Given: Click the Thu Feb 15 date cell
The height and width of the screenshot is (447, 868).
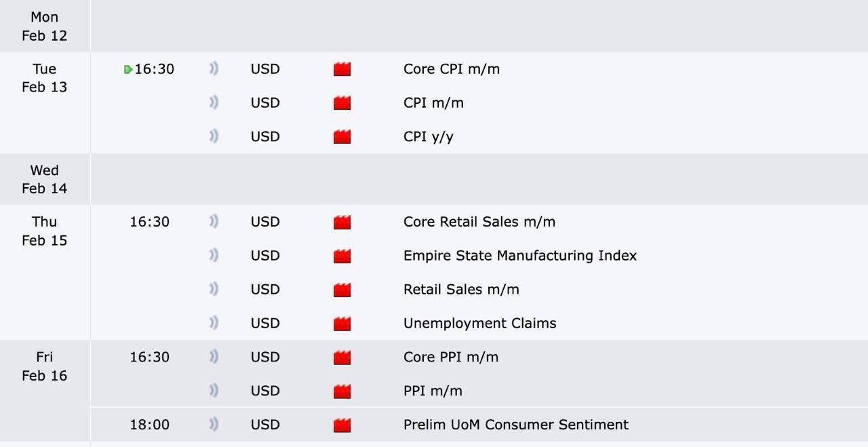Looking at the screenshot, I should coord(45,231).
